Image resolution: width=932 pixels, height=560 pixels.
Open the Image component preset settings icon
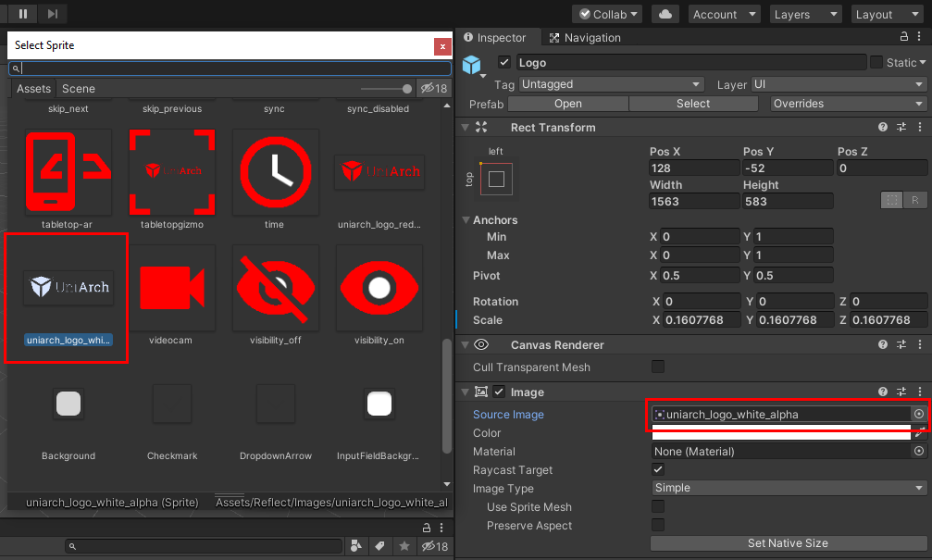(901, 392)
